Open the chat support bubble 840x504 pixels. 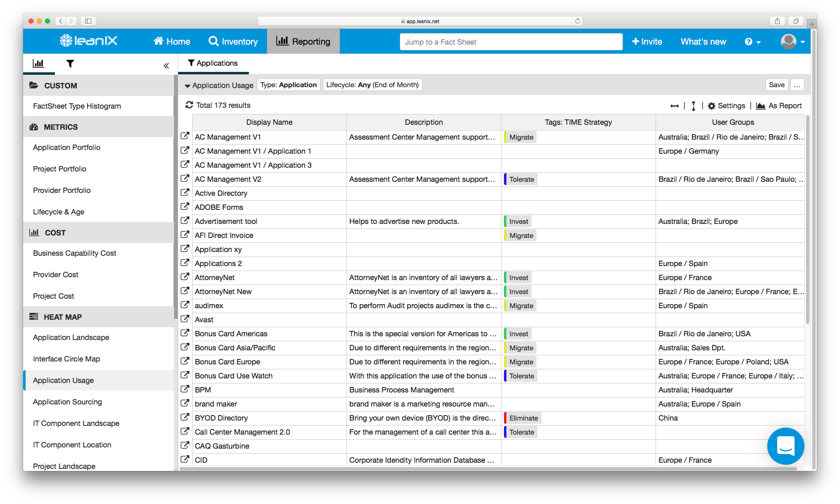(785, 446)
